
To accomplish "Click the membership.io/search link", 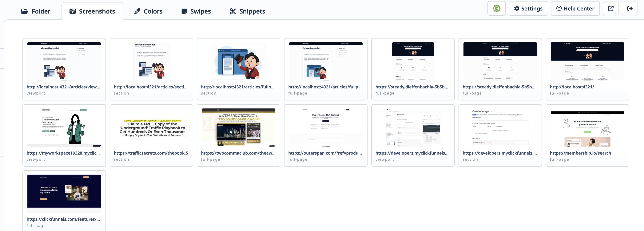I will coord(580,153).
